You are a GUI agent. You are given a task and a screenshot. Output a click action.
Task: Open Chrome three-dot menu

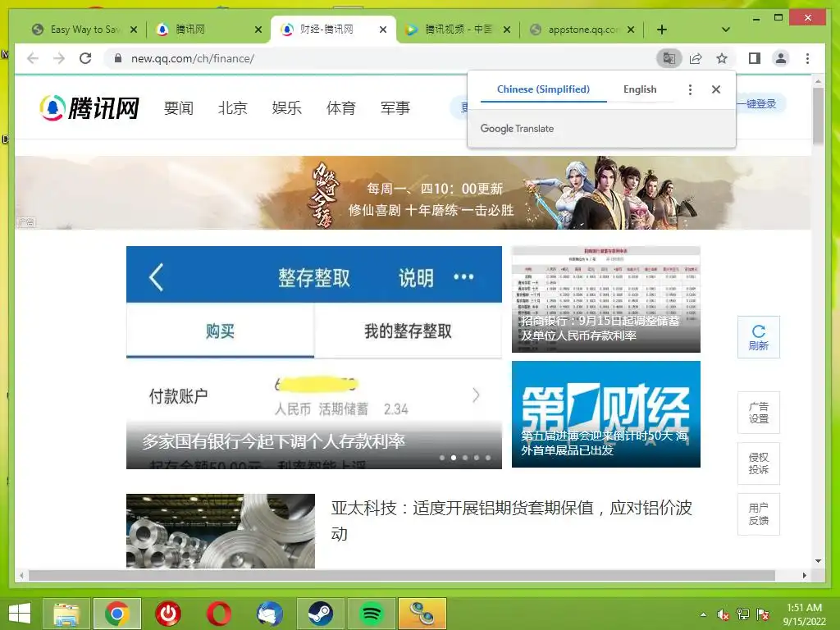coord(808,58)
